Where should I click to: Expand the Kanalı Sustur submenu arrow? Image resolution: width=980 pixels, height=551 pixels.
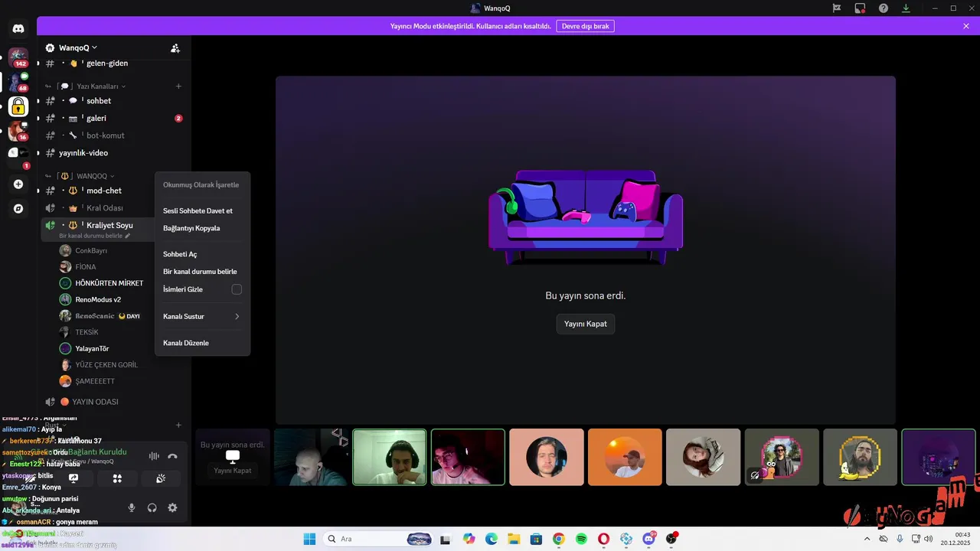click(237, 316)
